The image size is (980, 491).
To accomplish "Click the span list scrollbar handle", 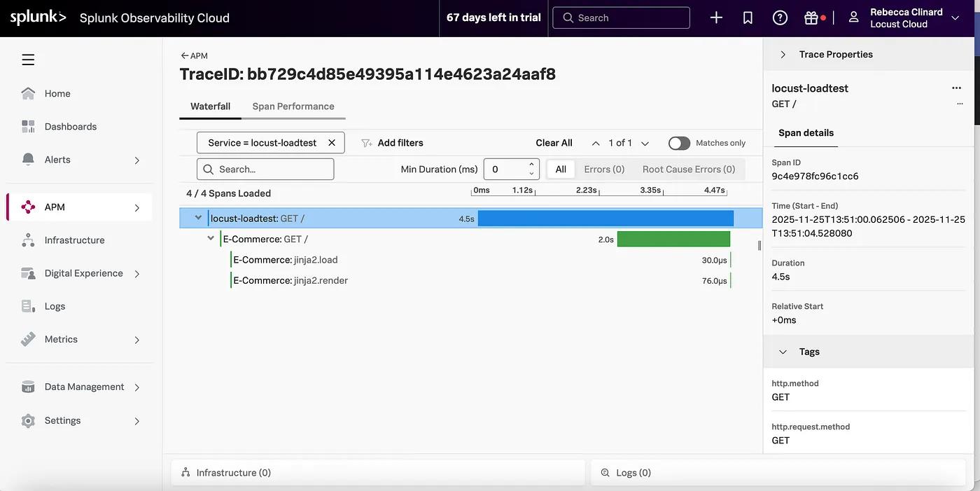I will coord(759,246).
